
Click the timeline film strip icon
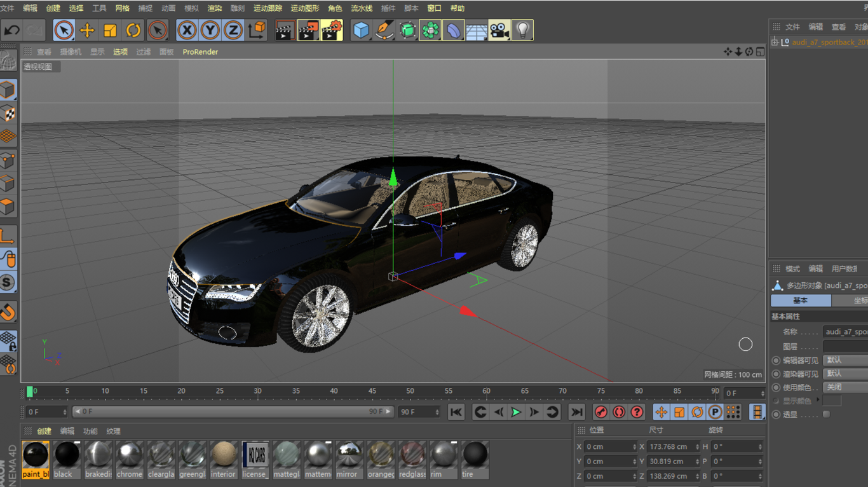coord(757,412)
